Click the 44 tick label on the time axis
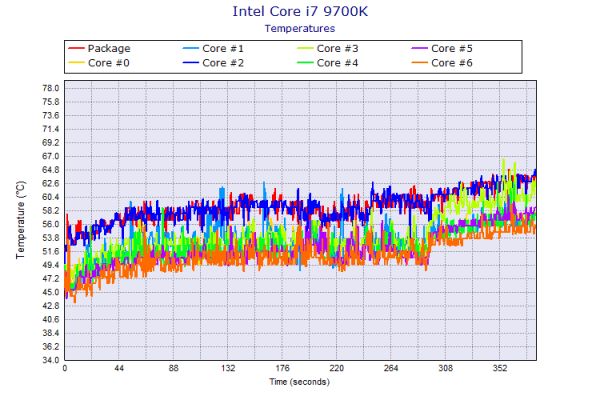600x400 pixels. (x=119, y=368)
